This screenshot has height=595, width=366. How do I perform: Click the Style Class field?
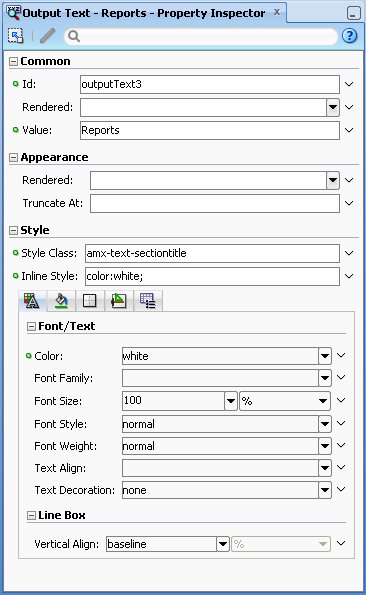click(x=212, y=253)
